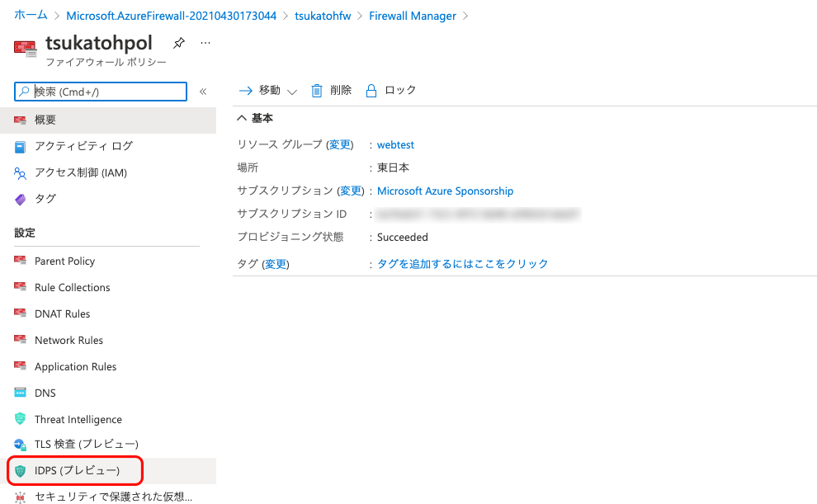Image resolution: width=817 pixels, height=504 pixels.
Task: Open the webtest resource group link
Action: click(x=394, y=144)
